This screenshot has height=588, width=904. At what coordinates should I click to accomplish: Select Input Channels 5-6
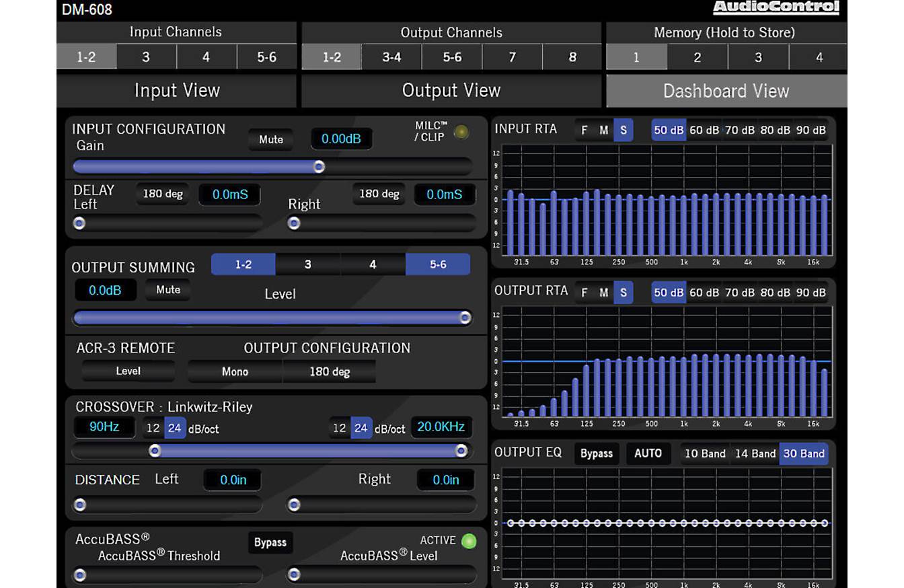[266, 57]
